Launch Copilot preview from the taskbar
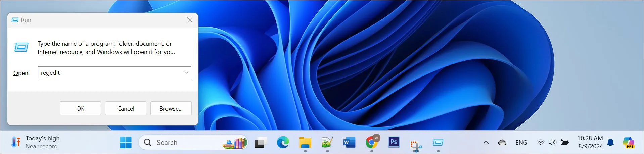Screen dimensions: 644x154 [x=629, y=143]
